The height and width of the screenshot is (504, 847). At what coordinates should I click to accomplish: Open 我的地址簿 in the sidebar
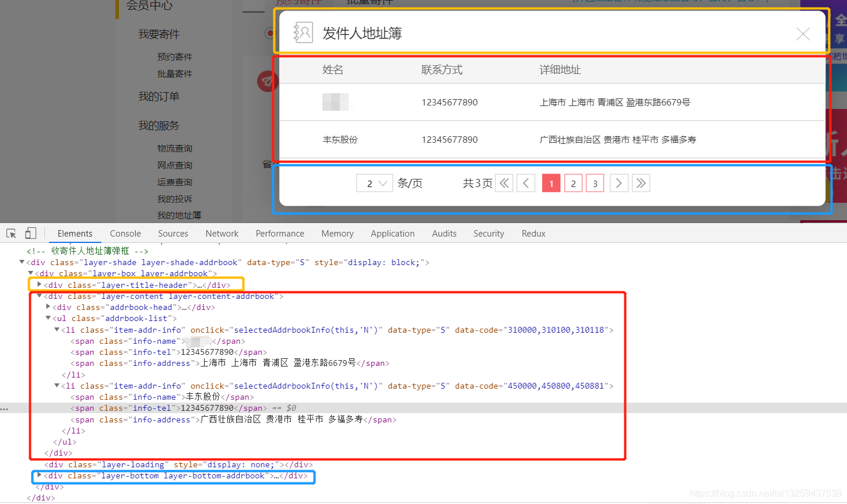click(179, 216)
